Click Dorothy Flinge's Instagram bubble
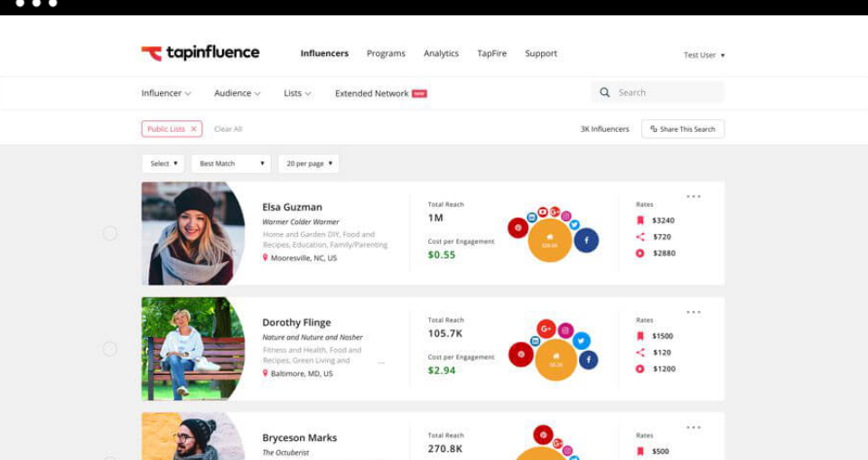Viewport: 868px width, 460px height. pos(565,331)
